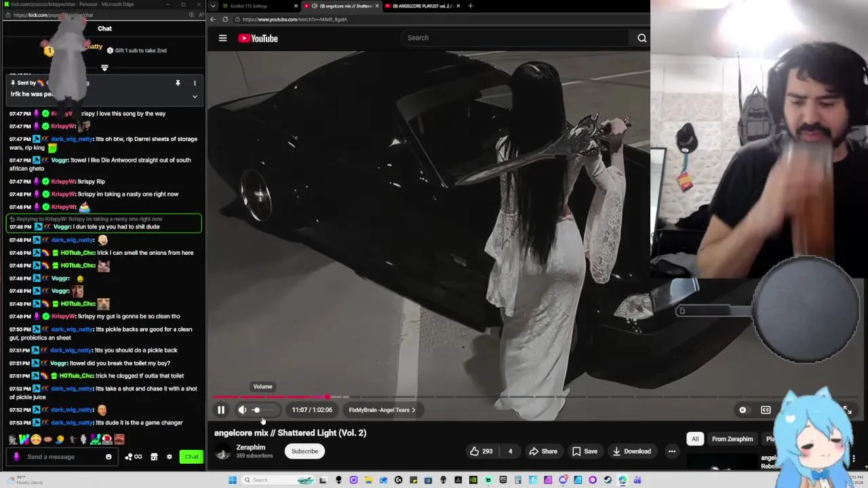Open pinned message three-dot options
Screen dimensions: 868x488
tap(195, 83)
